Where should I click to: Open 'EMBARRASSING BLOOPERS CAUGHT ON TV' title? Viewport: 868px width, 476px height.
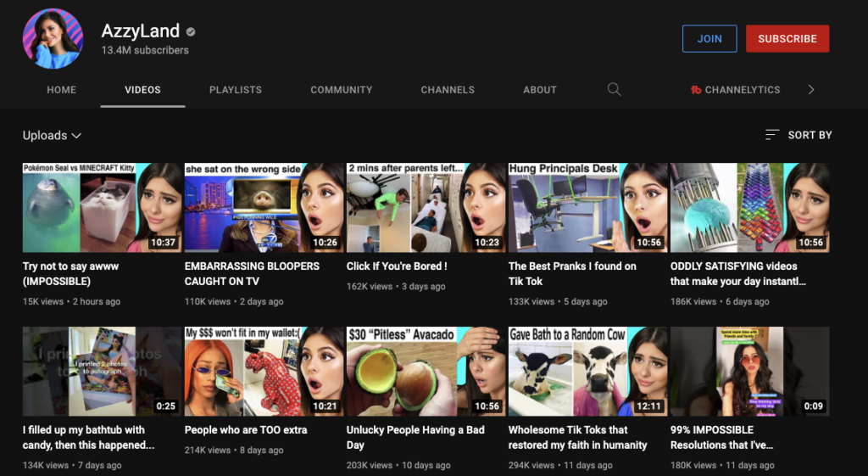tap(252, 274)
